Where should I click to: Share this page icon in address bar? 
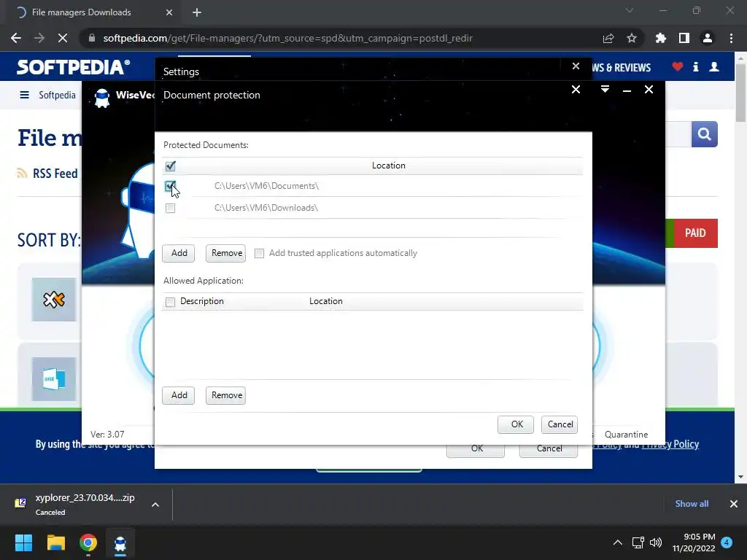608,38
